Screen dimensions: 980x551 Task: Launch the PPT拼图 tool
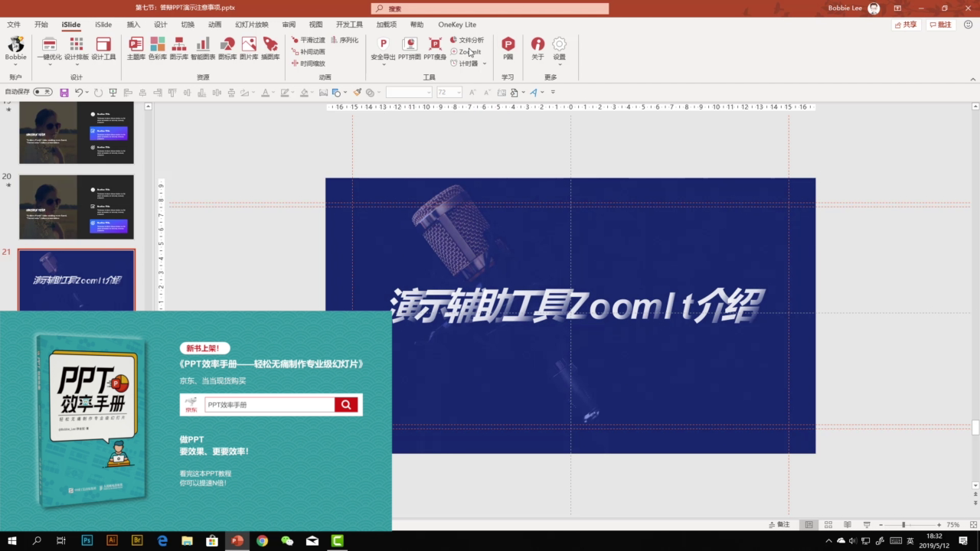(410, 48)
